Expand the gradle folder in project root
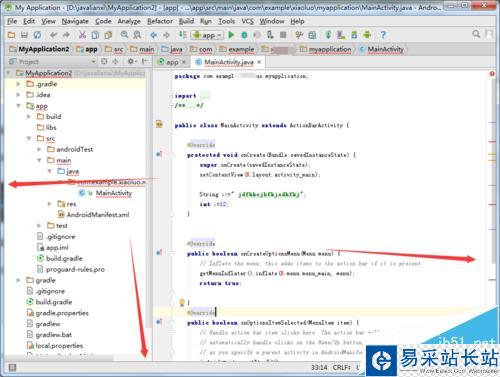This screenshot has height=377, width=500. click(18, 280)
